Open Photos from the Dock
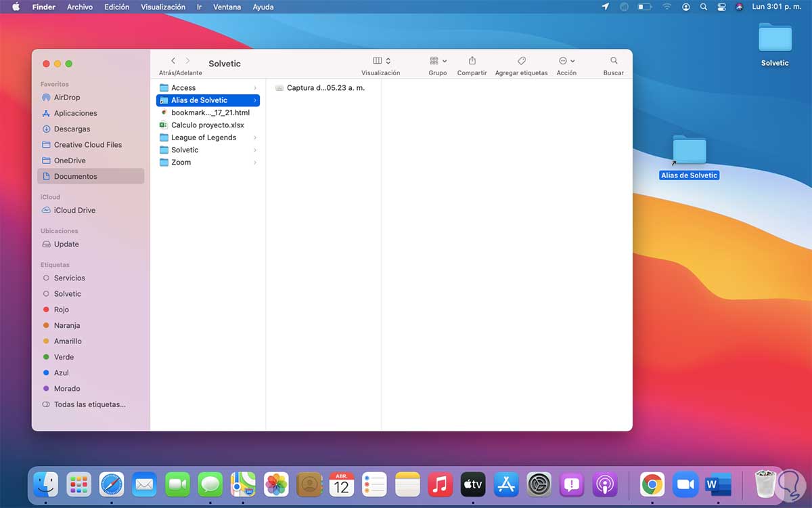Viewport: 812px width, 508px height. click(276, 484)
